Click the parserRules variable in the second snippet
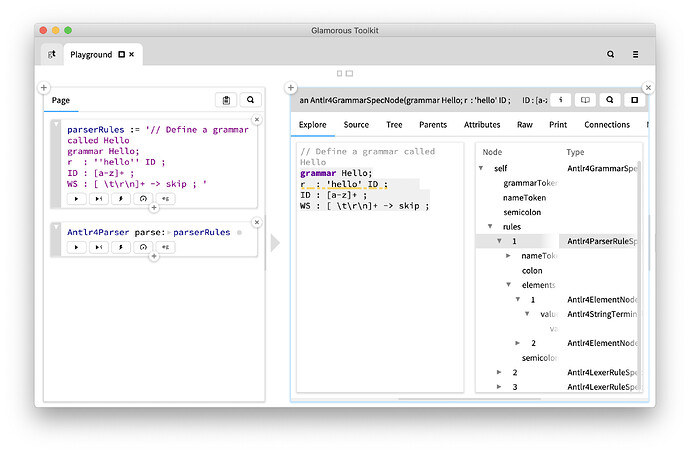This screenshot has height=453, width=690. click(202, 232)
